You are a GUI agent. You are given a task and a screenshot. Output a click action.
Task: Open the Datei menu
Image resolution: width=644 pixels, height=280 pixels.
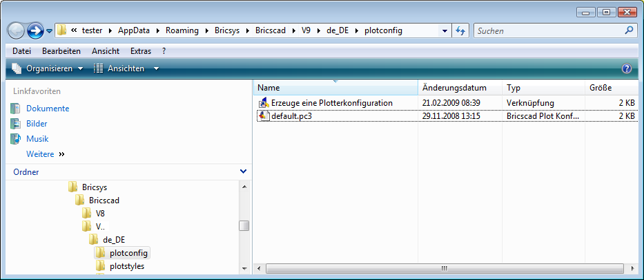(x=21, y=51)
